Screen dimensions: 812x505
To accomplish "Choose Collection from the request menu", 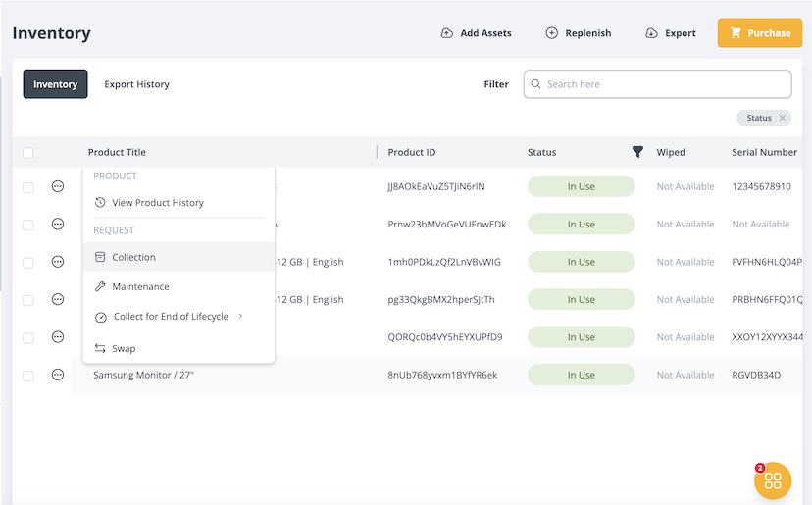I will 133,257.
